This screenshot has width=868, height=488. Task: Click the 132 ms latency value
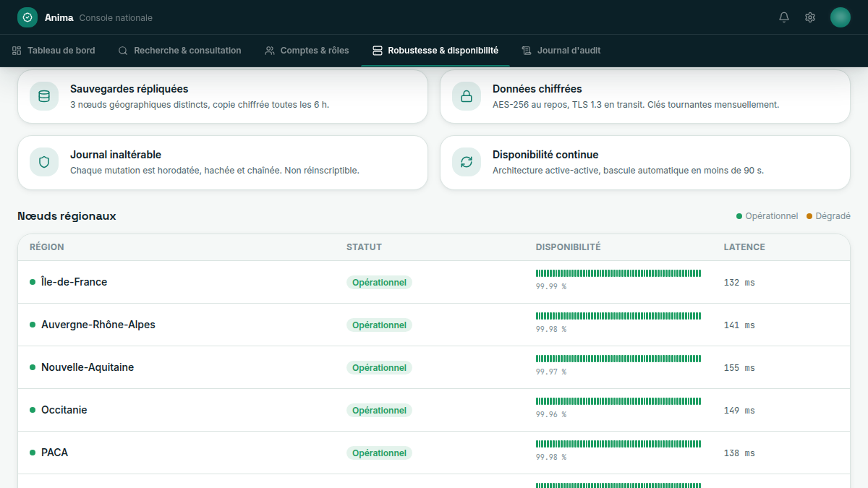(x=739, y=283)
